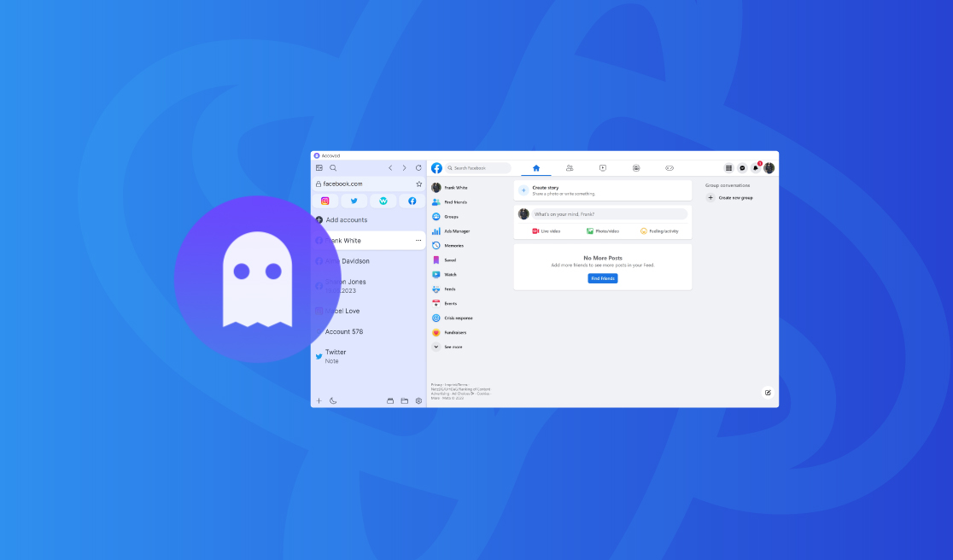
Task: Open new message compose icon
Action: tap(768, 393)
